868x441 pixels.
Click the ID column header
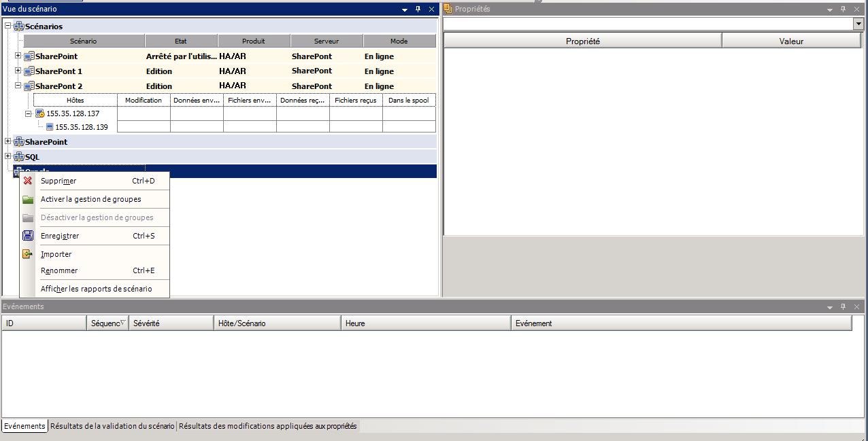(44, 323)
